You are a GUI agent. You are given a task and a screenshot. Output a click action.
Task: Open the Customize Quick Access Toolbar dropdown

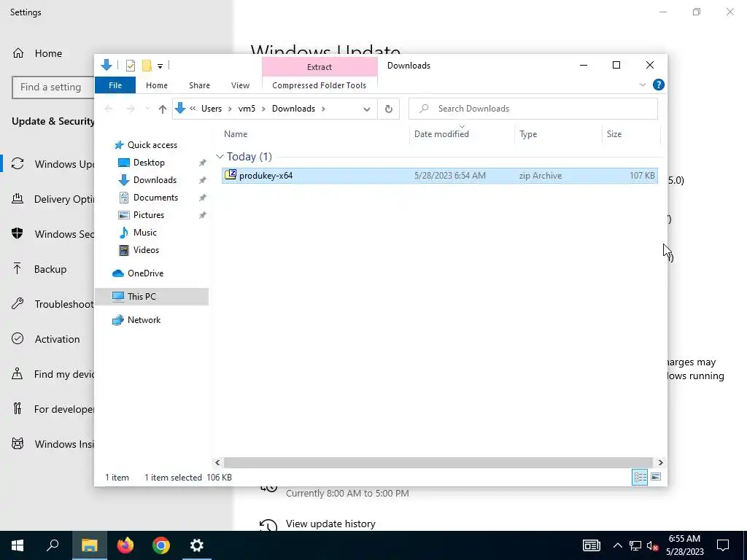(160, 66)
